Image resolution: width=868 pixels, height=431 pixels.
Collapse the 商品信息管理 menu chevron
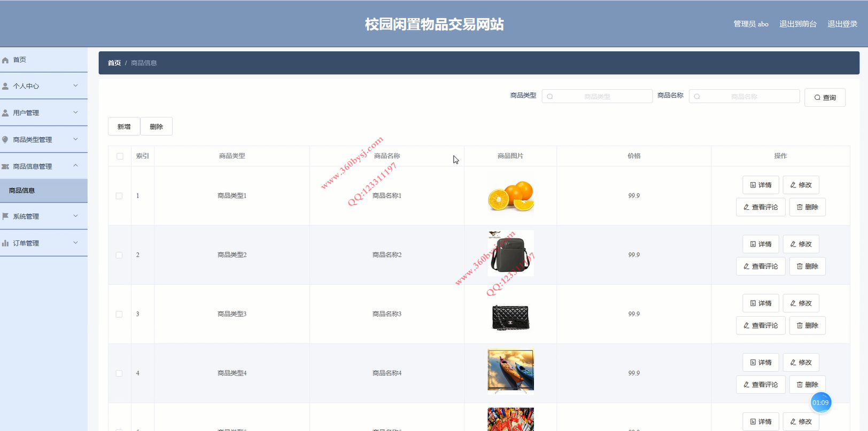click(75, 166)
